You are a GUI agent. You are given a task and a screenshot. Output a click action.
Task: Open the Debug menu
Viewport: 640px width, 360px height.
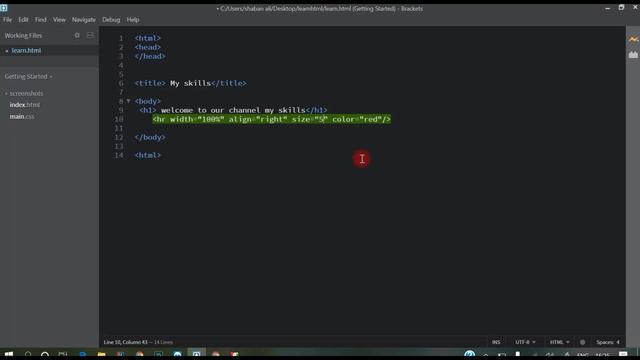(111, 20)
